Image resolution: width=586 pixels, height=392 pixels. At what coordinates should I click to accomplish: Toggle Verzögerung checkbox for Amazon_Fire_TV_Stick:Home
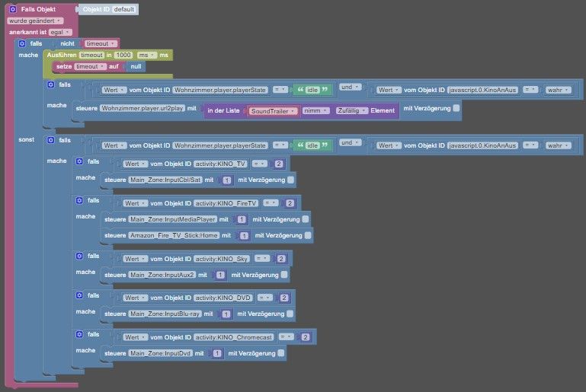(x=308, y=235)
